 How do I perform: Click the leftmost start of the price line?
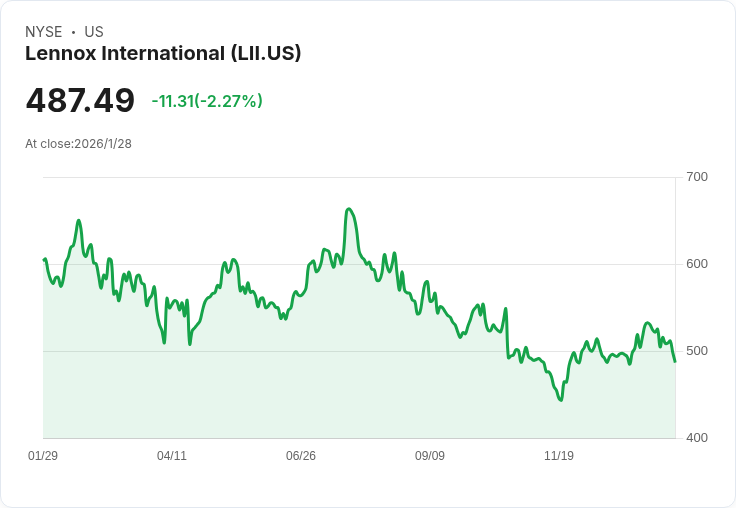point(44,260)
